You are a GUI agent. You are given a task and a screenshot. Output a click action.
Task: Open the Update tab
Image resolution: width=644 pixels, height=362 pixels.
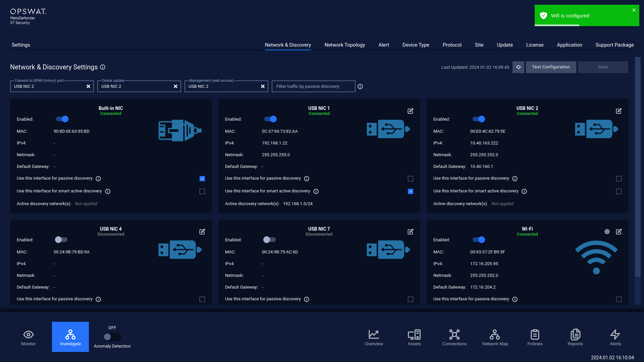[x=505, y=45]
